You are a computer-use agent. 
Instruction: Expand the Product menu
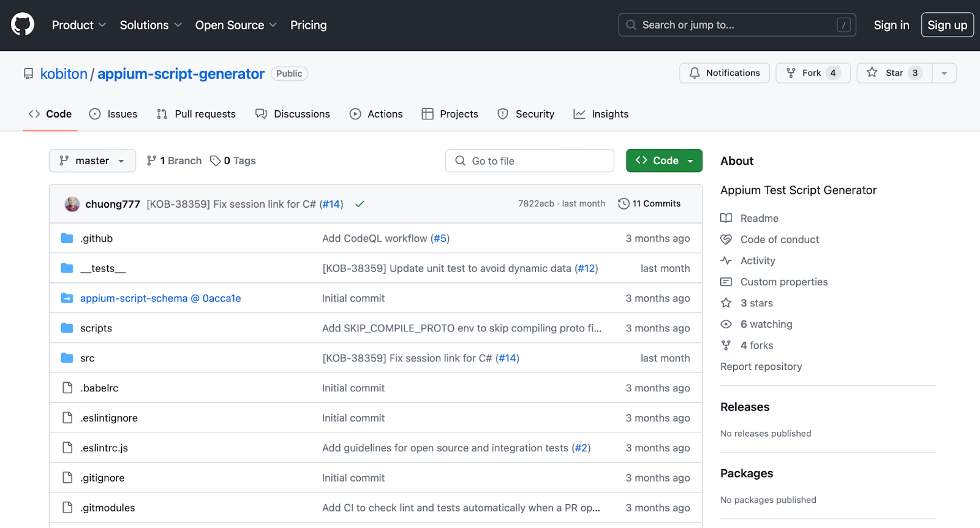[79, 25]
